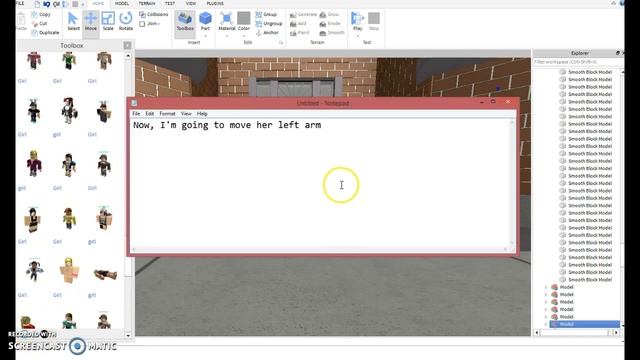This screenshot has height=360, width=640.
Task: Click the Explorer filter workspace field
Action: coord(577,62)
